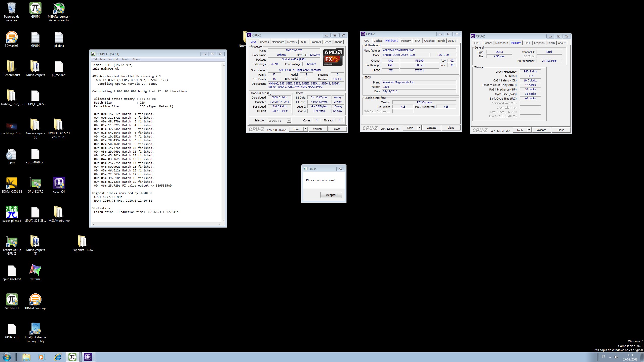644x362 pixels.
Task: Click Close button in CPU tab window
Action: coord(337,129)
